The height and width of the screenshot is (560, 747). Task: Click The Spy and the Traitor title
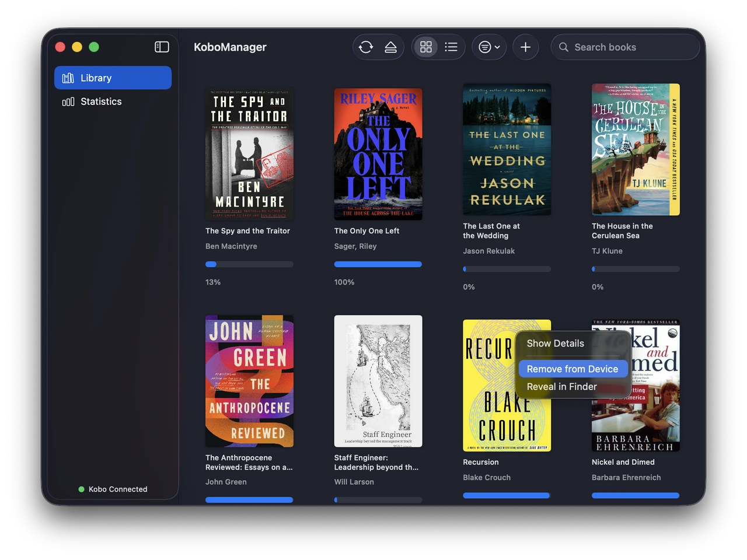click(247, 231)
